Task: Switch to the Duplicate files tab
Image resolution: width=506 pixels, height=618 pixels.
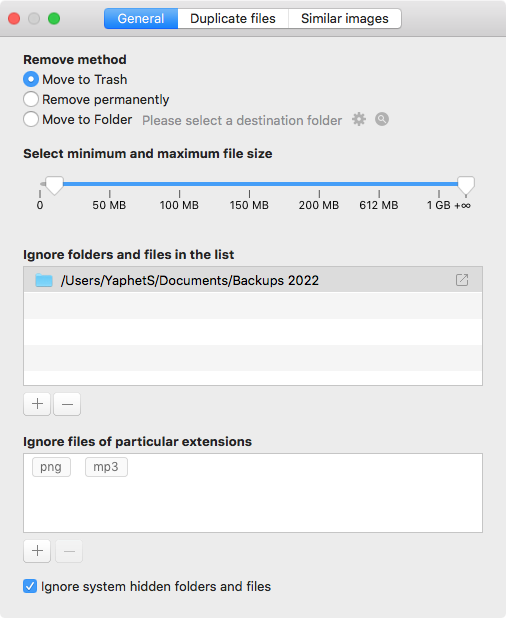Action: click(233, 19)
